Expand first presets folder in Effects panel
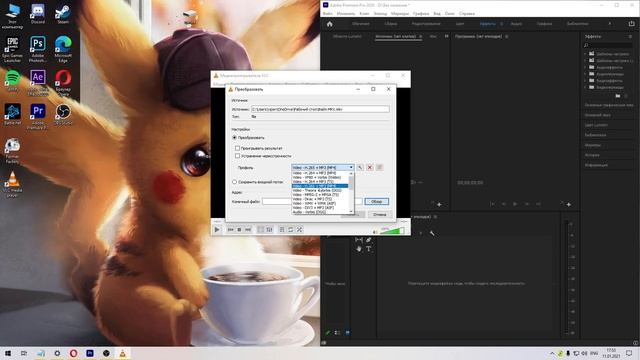This screenshot has height=360, width=640. pyautogui.click(x=585, y=54)
